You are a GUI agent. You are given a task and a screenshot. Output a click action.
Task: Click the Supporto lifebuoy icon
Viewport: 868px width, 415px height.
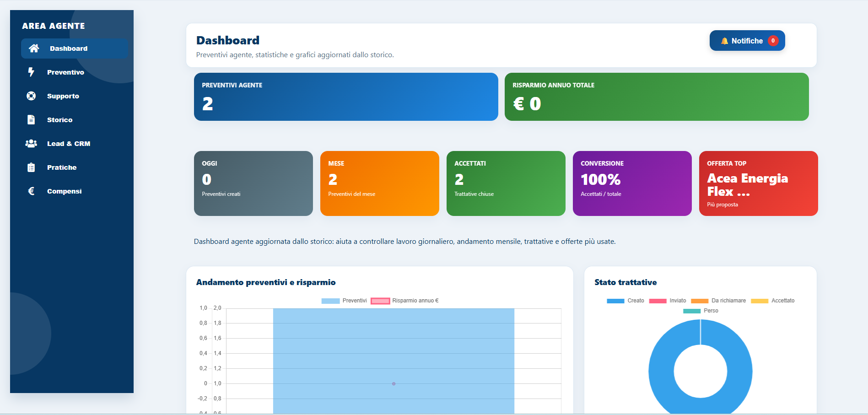(31, 96)
